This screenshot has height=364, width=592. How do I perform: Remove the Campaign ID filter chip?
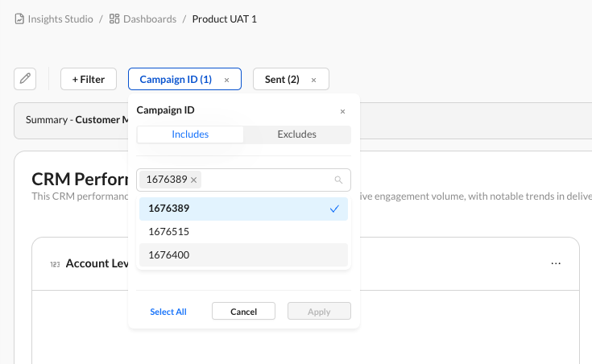[226, 80]
